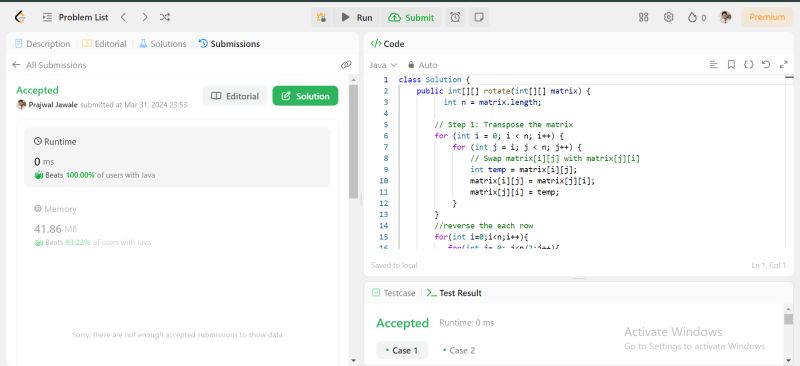Open the Java language dropdown

(x=383, y=65)
